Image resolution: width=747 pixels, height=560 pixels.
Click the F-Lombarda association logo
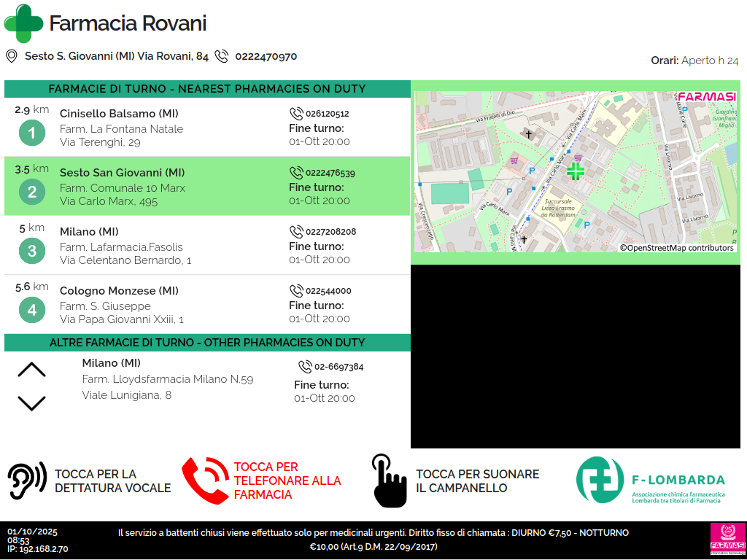coord(651,481)
